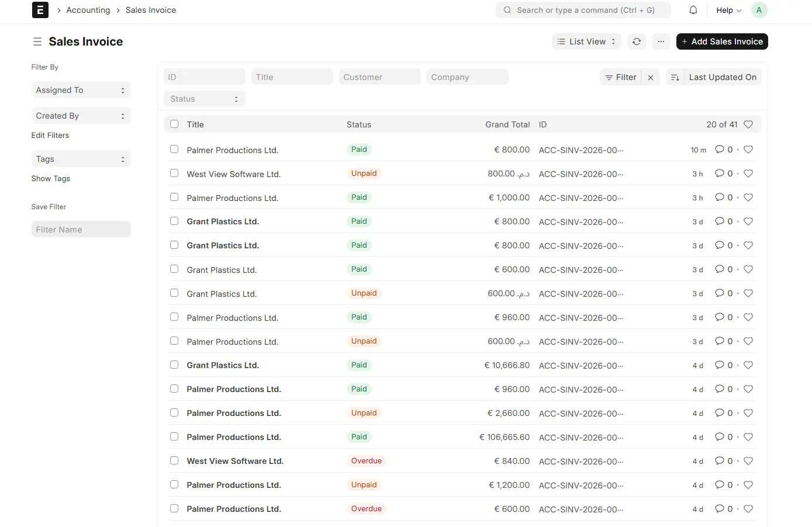Clear filters with the X icon
812x527 pixels.
tap(651, 77)
